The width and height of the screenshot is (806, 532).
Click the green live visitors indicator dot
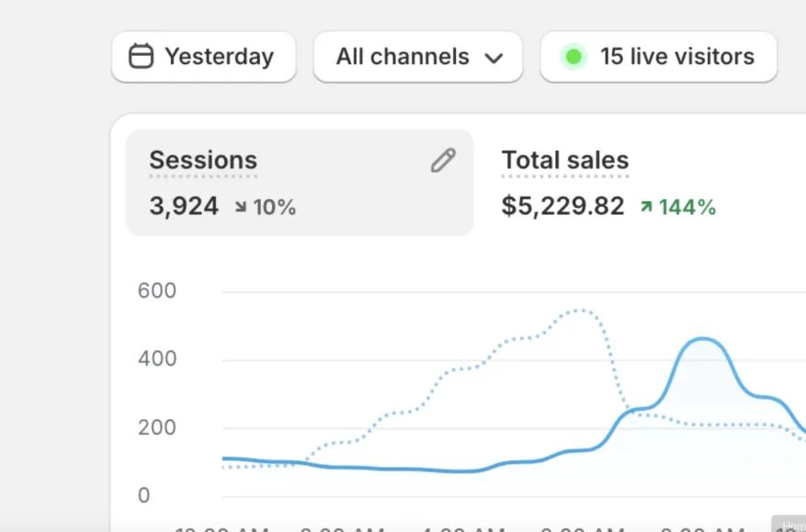point(573,57)
